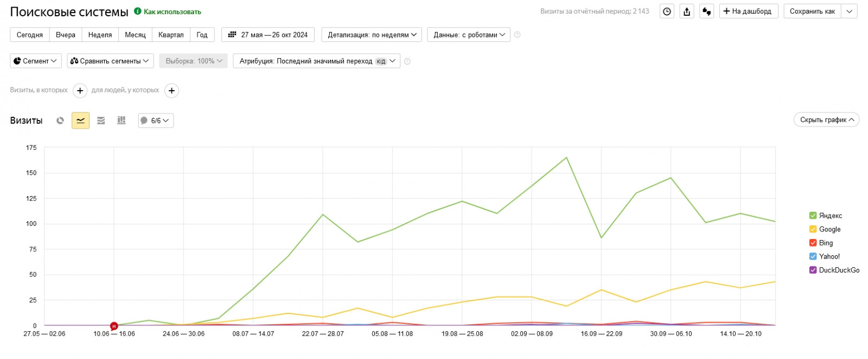Uncheck the Яндекс series checkbox
Screen dimensions: 868x359
tap(813, 216)
